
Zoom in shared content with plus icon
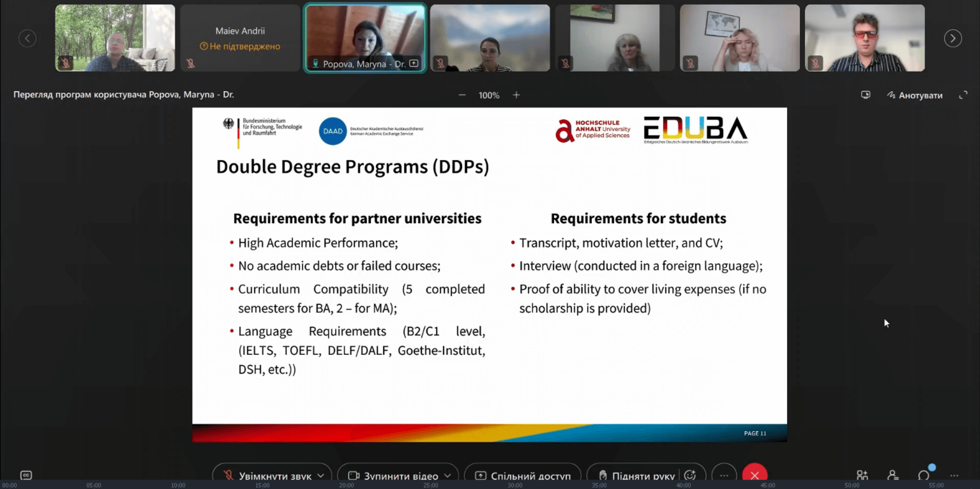(516, 95)
